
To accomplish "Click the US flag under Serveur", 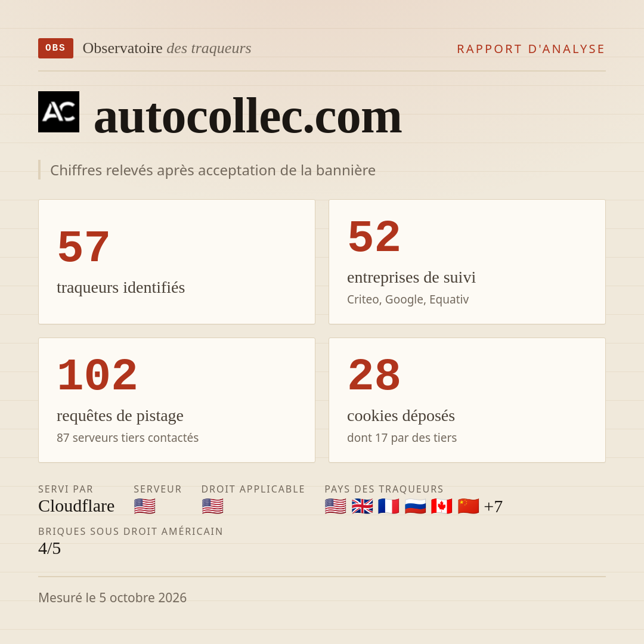I will [144, 506].
